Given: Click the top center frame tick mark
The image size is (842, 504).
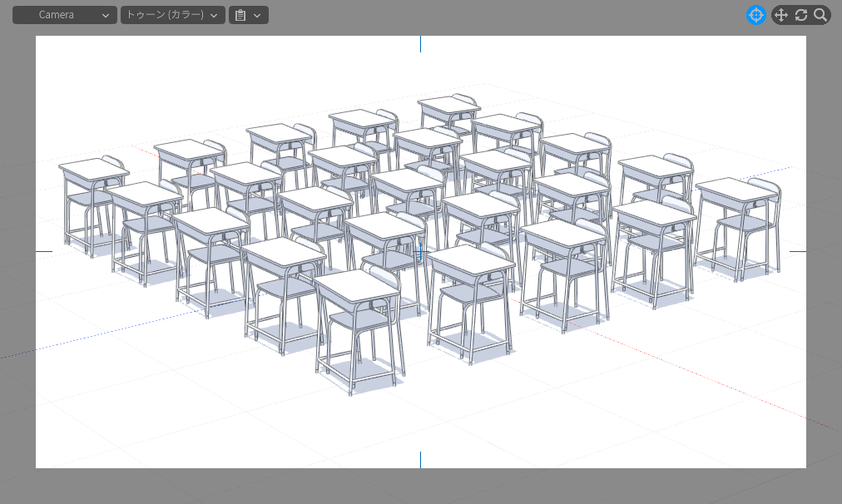Looking at the screenshot, I should (420, 44).
